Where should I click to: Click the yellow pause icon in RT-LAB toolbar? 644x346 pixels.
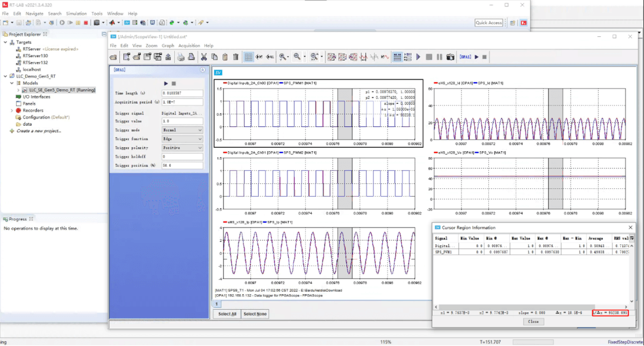[x=78, y=23]
